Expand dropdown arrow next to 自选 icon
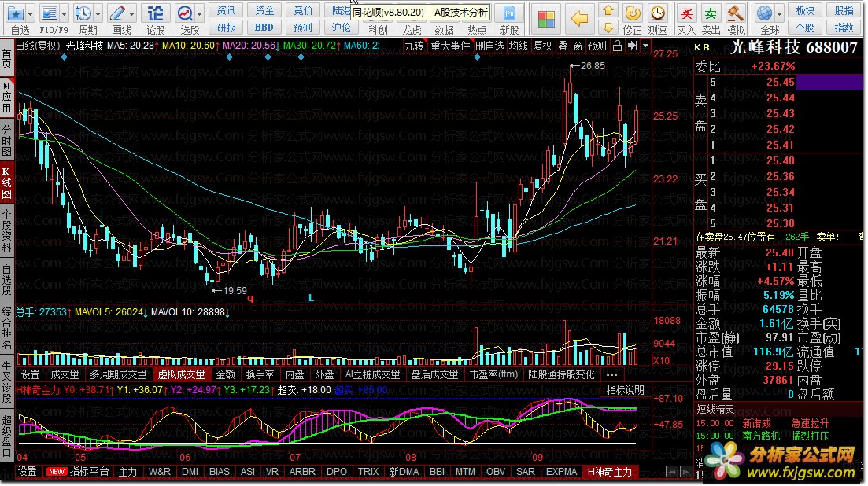This screenshot has width=868, height=486. (31, 14)
